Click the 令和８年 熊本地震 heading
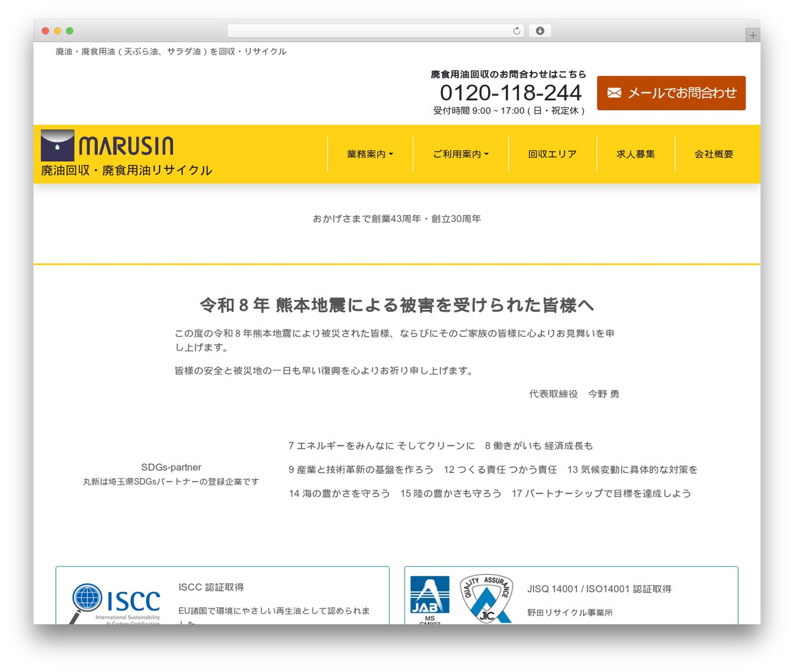794x672 pixels. 397,305
